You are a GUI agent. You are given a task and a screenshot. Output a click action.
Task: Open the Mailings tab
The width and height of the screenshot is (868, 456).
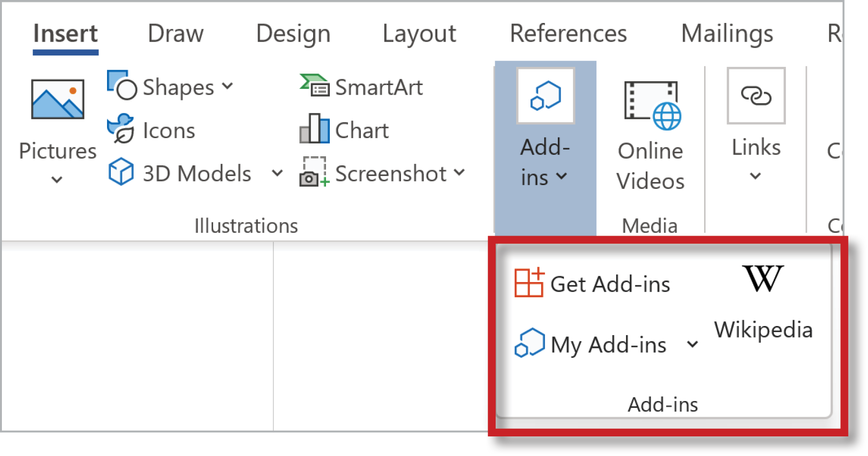pyautogui.click(x=727, y=34)
